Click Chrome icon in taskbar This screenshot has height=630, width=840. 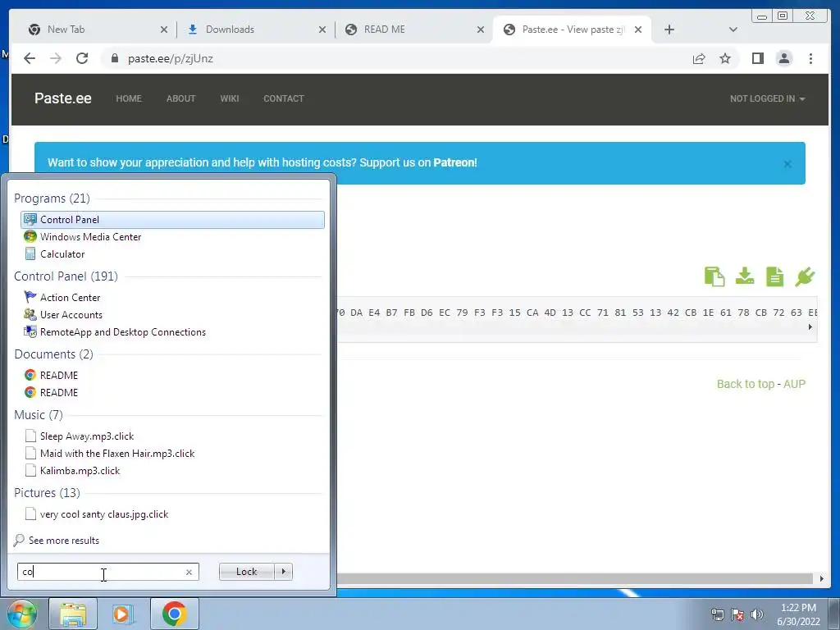(174, 614)
